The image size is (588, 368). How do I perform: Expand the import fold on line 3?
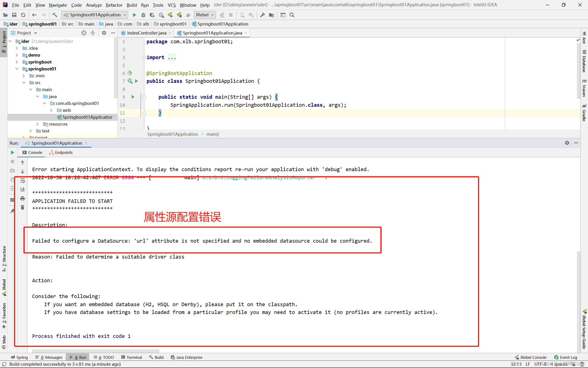tap(144, 58)
